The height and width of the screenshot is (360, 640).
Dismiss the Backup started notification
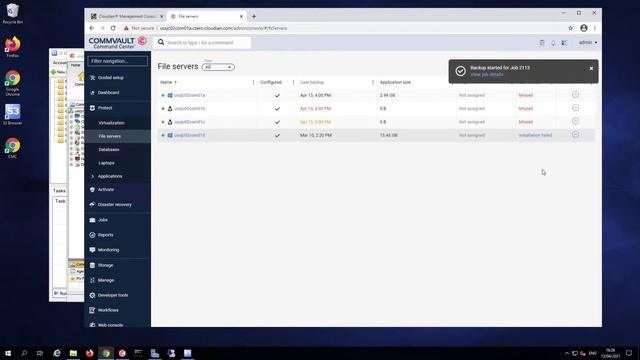click(x=591, y=69)
